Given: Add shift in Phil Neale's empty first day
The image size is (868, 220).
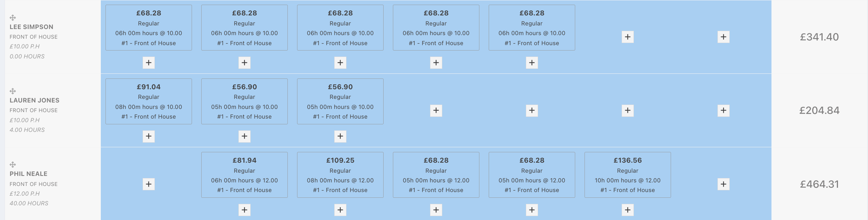Looking at the screenshot, I should (x=149, y=184).
